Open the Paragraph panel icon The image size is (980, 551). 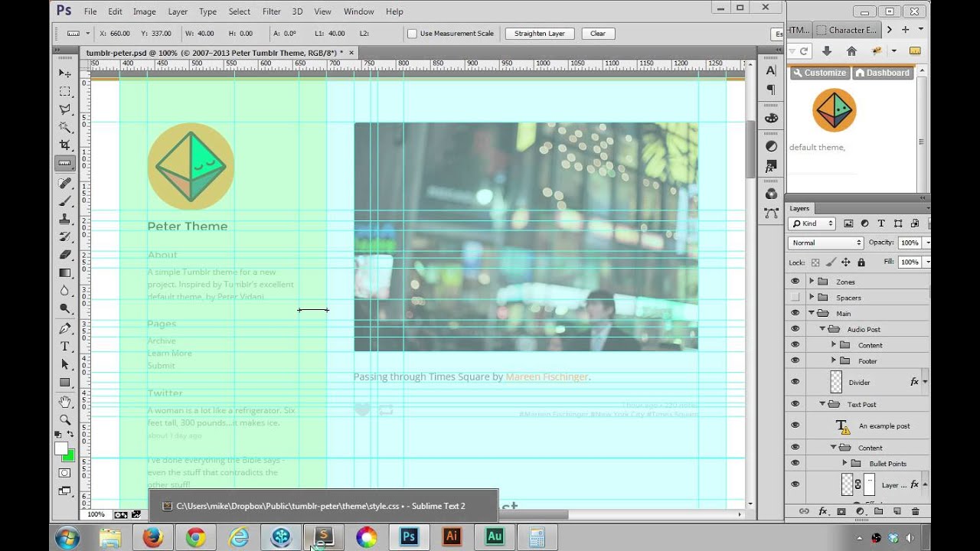tap(771, 90)
